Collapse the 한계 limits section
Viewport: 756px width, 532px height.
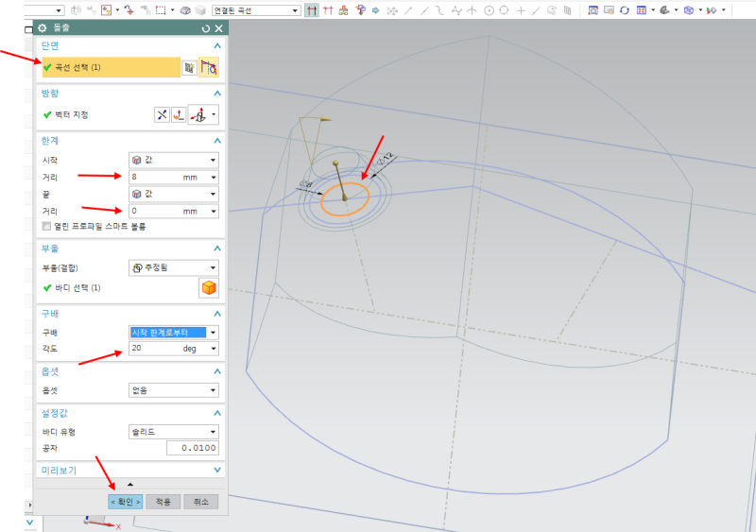217,139
